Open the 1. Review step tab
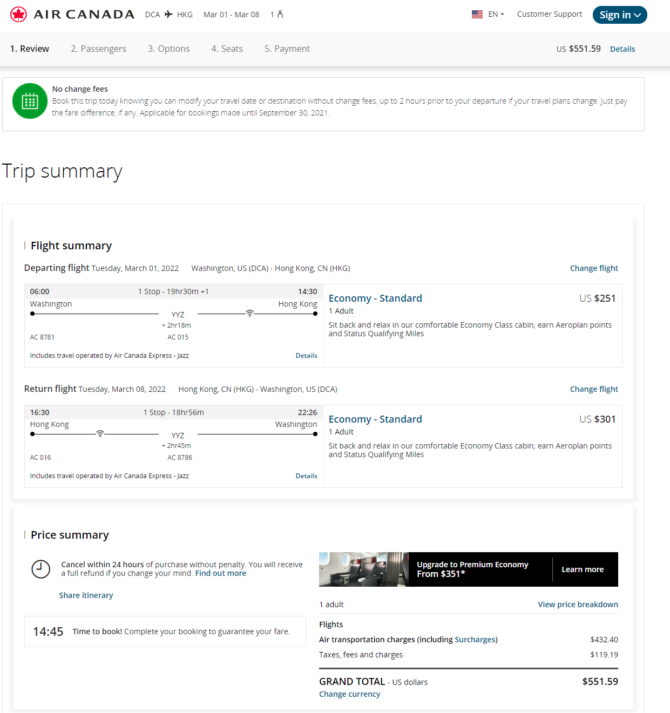 point(30,49)
